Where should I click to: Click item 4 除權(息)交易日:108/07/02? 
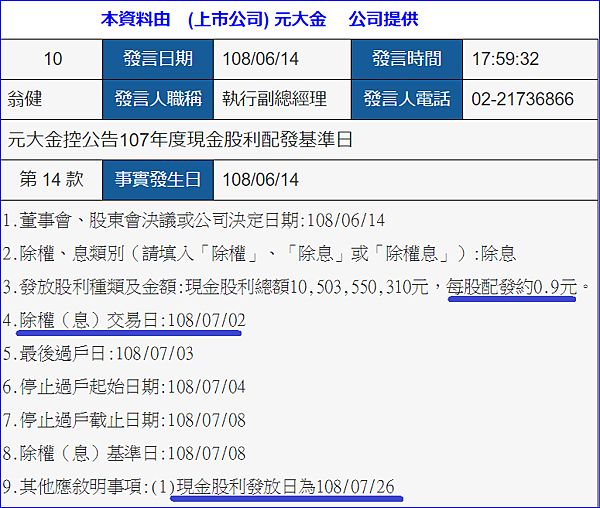124,321
